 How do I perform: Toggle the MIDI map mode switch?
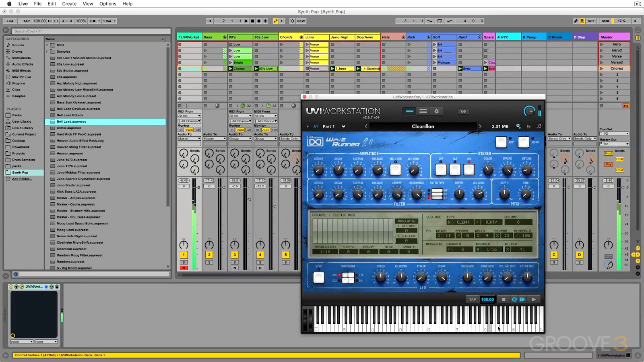pos(605,21)
